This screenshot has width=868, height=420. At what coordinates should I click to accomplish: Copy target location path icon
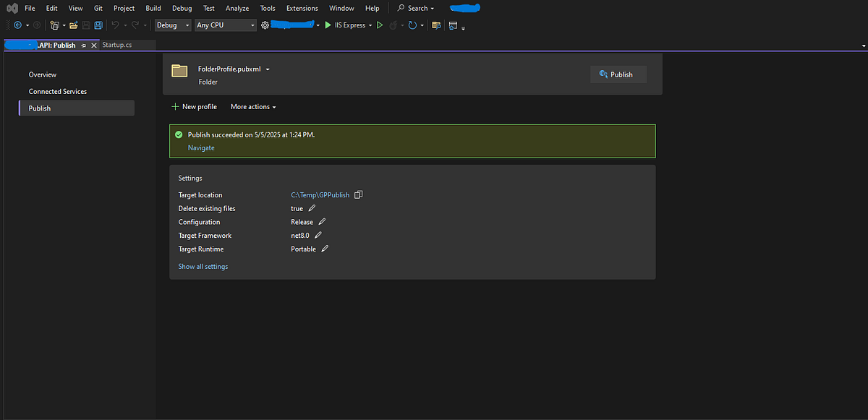[x=358, y=195]
